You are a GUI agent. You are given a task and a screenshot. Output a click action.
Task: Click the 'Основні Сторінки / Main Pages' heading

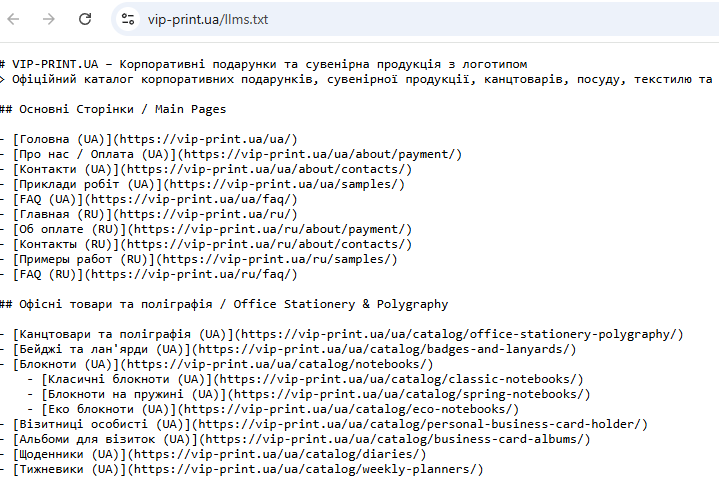(x=113, y=109)
